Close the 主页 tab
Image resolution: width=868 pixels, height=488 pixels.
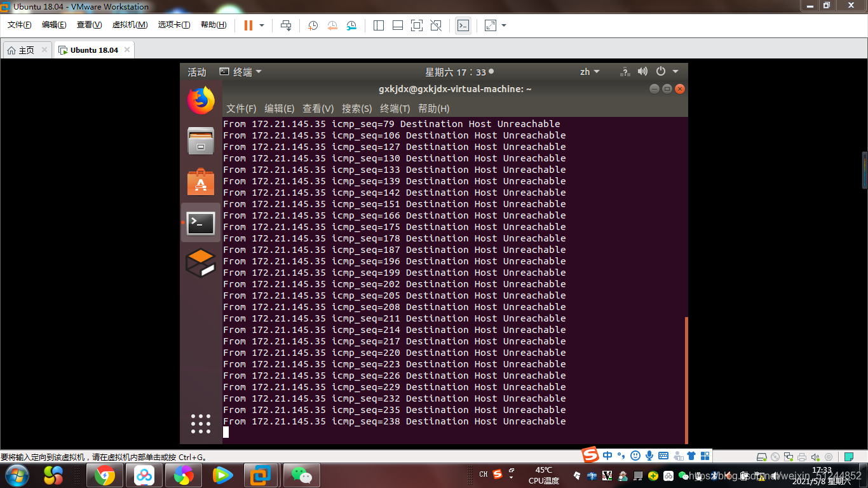(x=44, y=50)
